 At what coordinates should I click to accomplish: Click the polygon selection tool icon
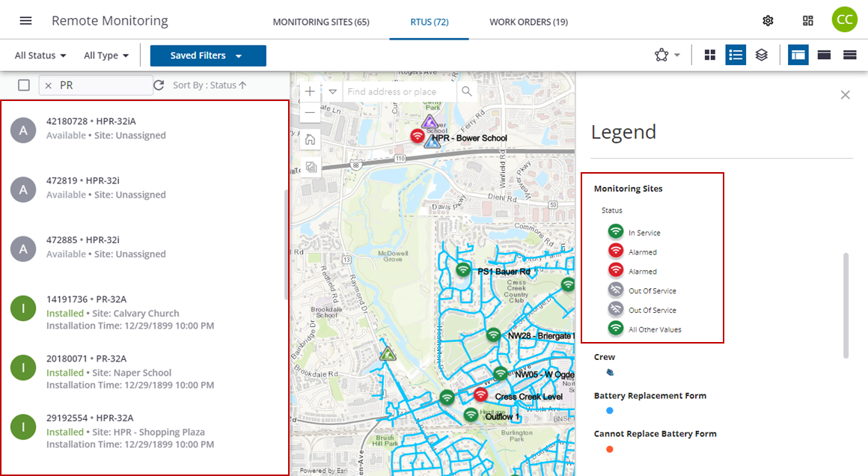[661, 55]
